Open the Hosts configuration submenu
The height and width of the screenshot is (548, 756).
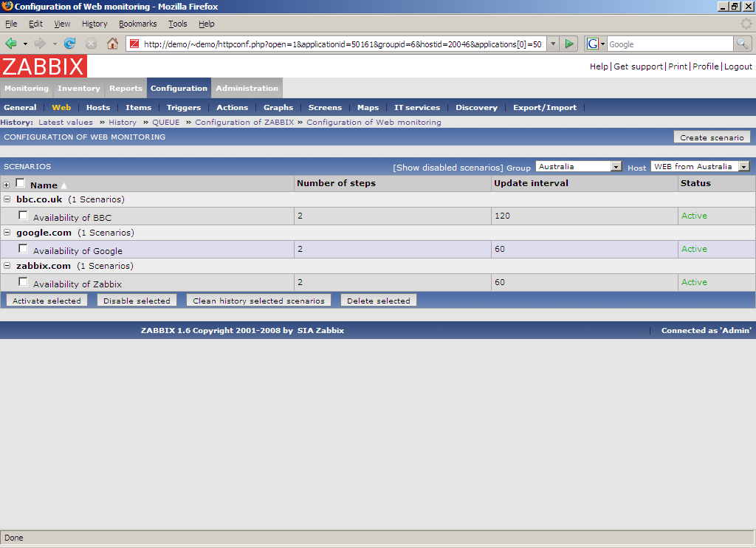tap(98, 108)
